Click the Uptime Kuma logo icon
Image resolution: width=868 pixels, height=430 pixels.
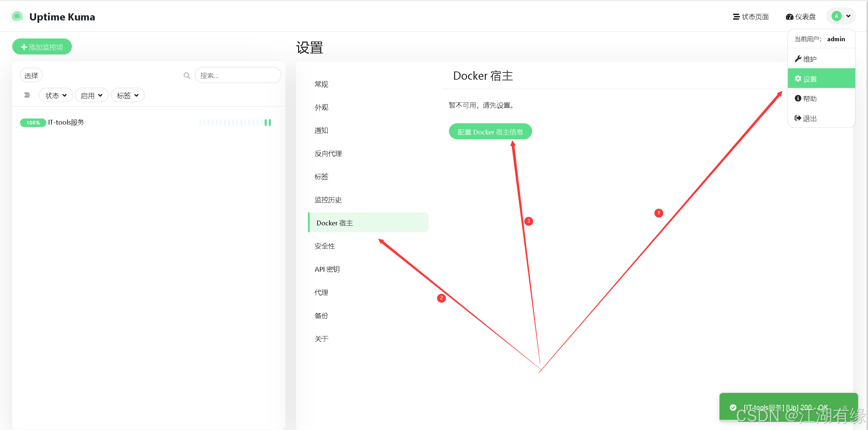(x=17, y=16)
